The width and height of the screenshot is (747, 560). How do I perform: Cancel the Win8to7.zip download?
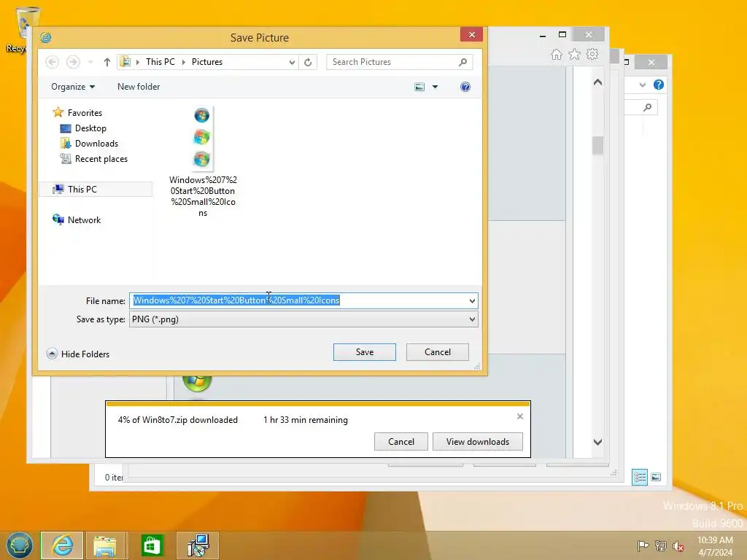click(401, 441)
